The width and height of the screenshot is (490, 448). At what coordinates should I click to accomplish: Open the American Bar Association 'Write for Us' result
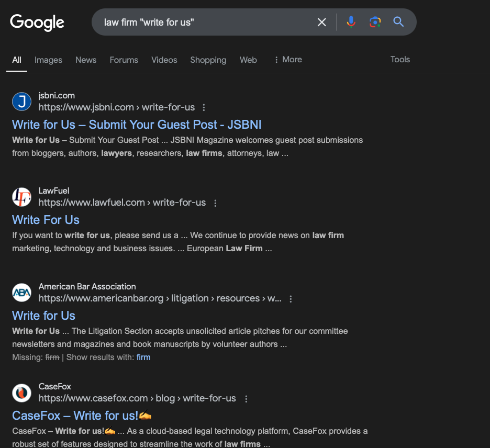click(x=44, y=316)
